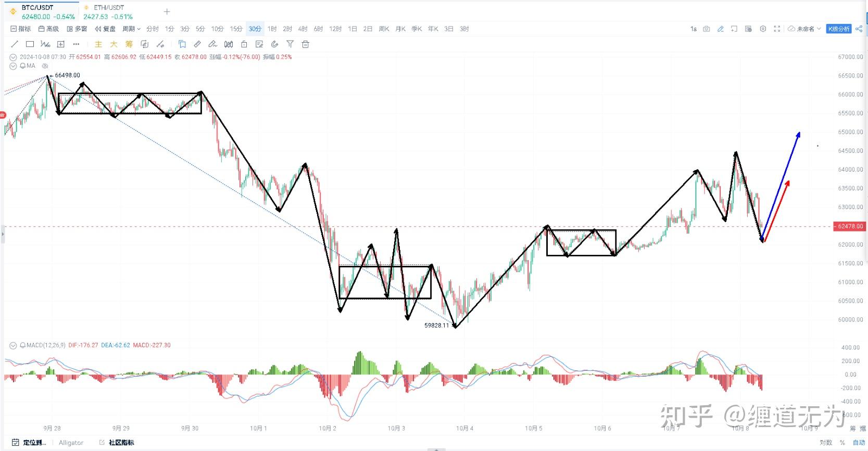Select the 分时 time-sharing view
This screenshot has height=451, width=868.
(x=153, y=29)
